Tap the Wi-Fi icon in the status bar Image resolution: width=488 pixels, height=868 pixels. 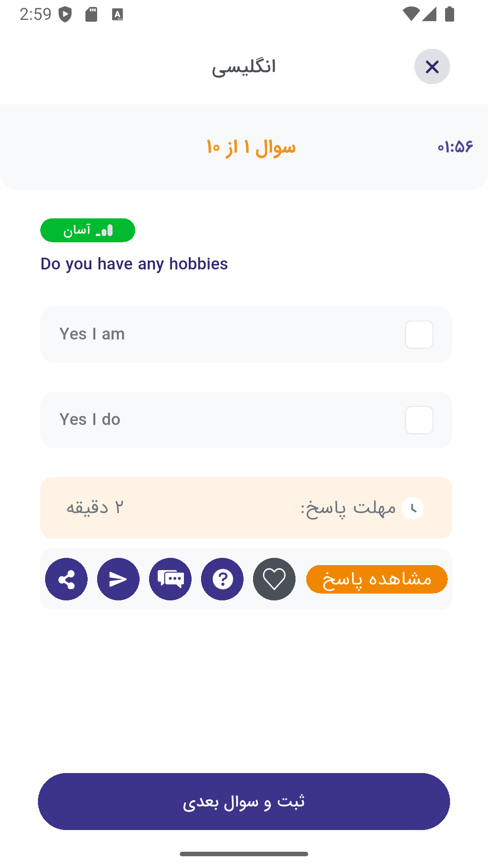[x=410, y=14]
